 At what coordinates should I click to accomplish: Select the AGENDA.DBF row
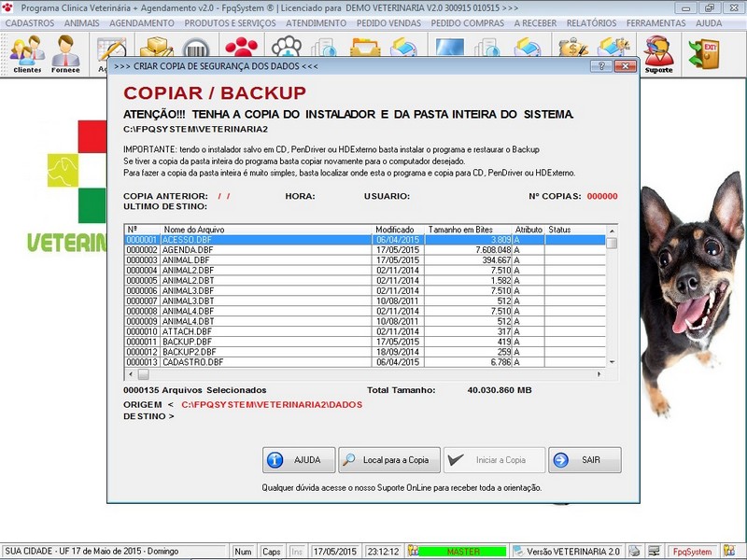[x=365, y=250]
